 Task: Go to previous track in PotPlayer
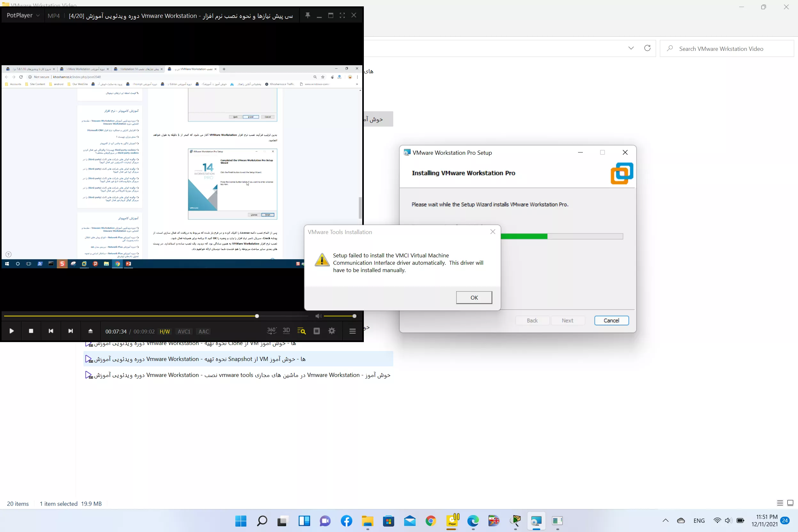click(51, 331)
